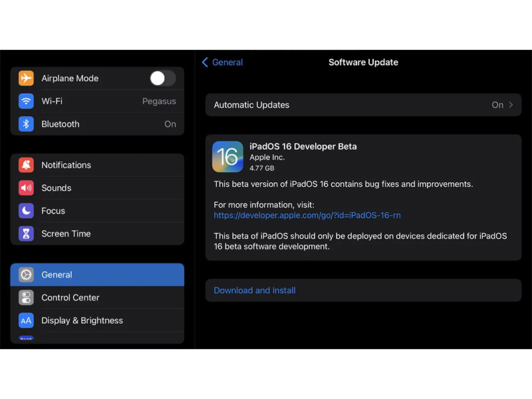Select Sounds in the sidebar
532x399 pixels.
pos(97,188)
